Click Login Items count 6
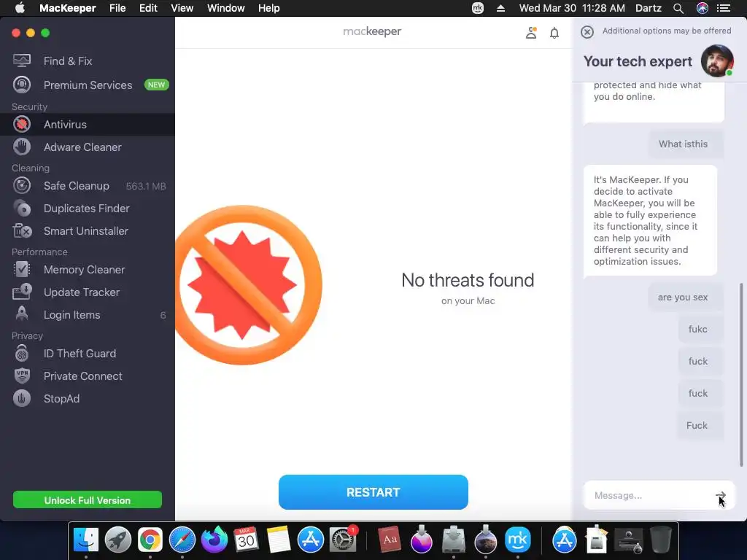Screen dimensions: 747x560 (163, 315)
